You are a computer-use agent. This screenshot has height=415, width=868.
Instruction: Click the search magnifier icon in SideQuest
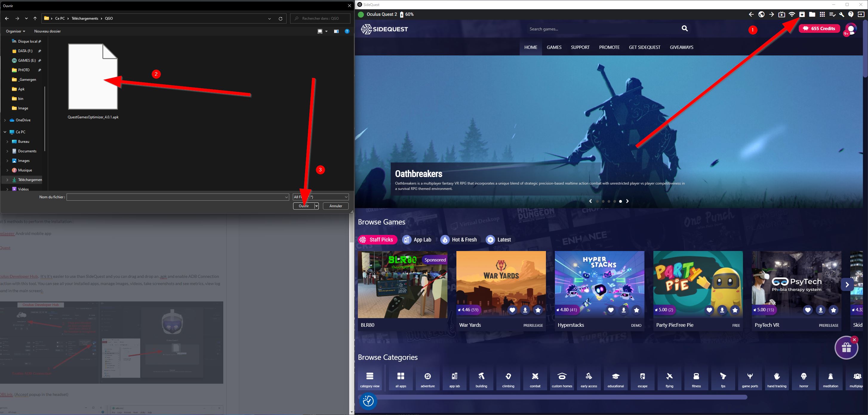[685, 29]
